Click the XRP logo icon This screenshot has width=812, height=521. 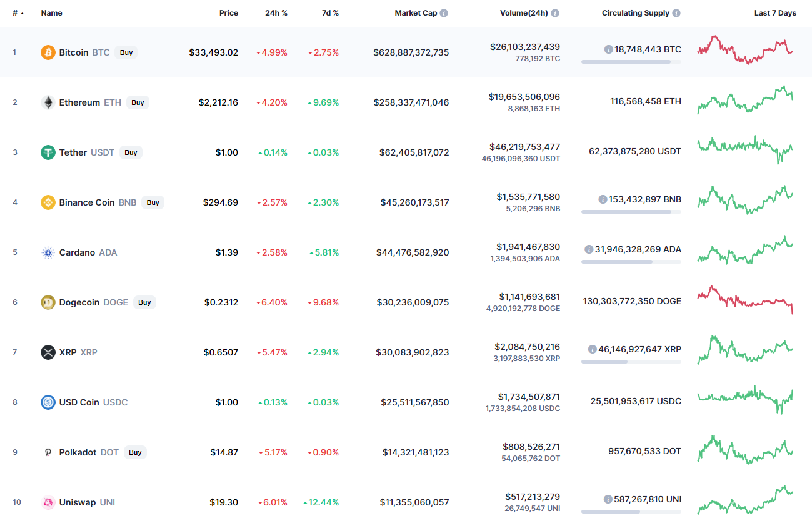coord(48,352)
